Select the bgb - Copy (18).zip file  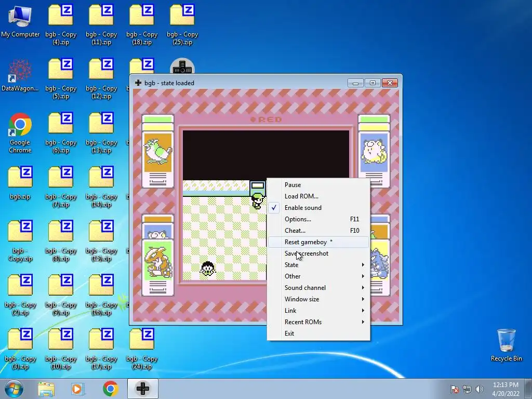(x=142, y=24)
